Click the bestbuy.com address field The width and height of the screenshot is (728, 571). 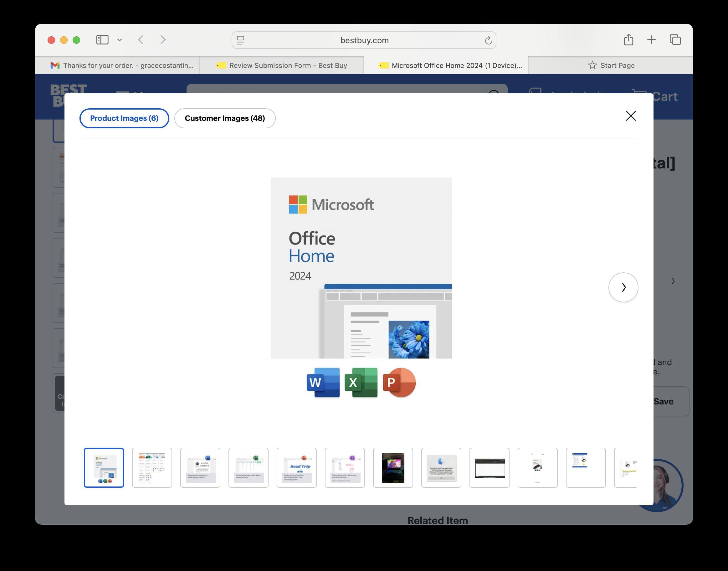point(364,40)
